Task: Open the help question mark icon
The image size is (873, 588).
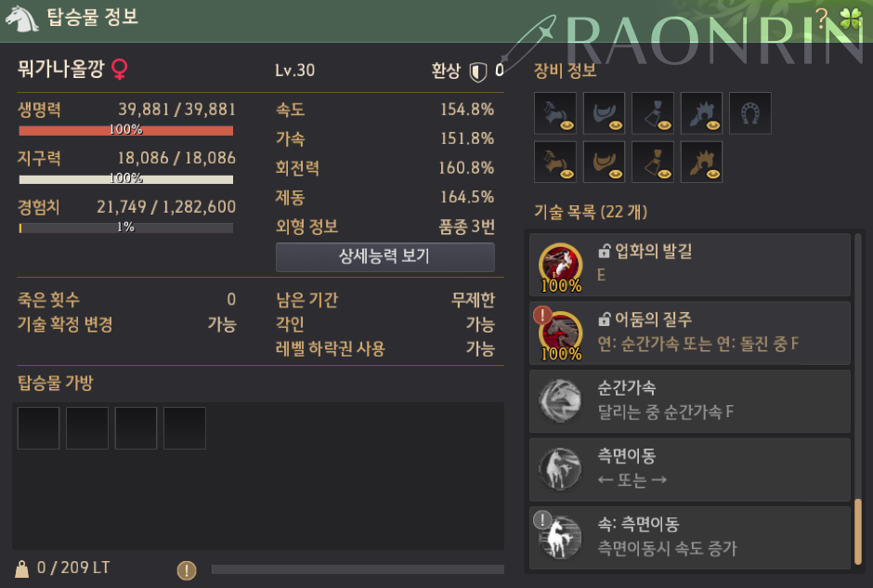Action: point(822,19)
